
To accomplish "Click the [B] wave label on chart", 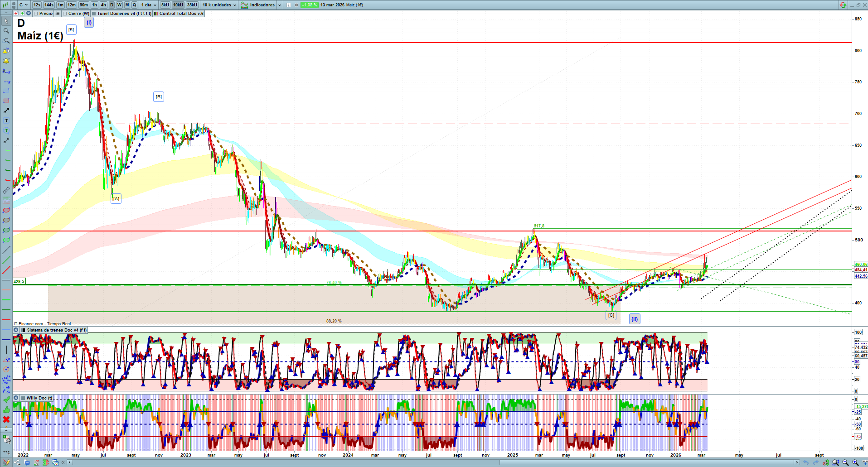I will 159,97.
